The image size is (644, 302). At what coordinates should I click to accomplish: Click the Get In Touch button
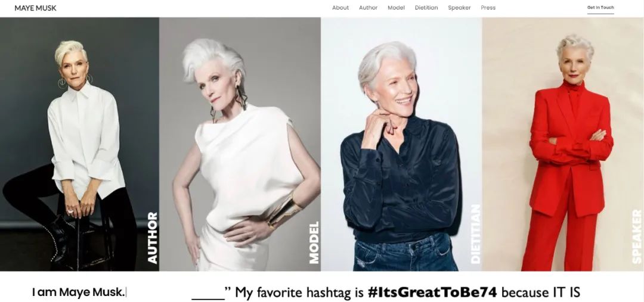pyautogui.click(x=600, y=8)
